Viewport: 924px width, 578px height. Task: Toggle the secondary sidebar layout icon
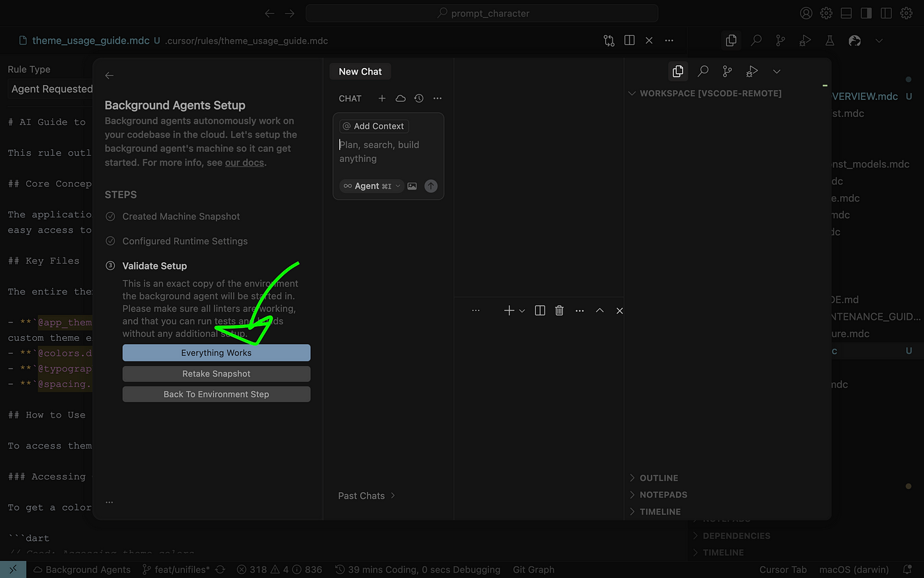(866, 13)
